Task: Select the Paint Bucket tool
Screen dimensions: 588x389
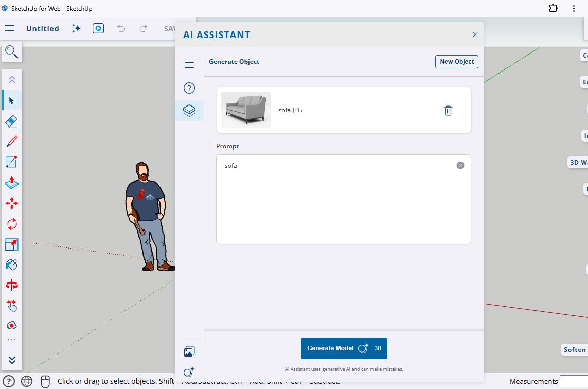Action: [12, 265]
